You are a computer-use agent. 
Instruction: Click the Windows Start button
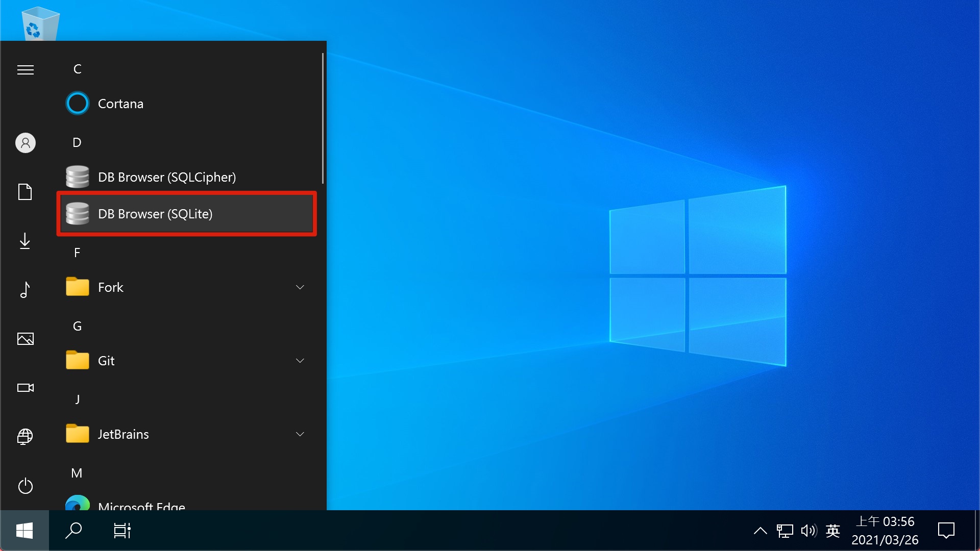pos(24,531)
